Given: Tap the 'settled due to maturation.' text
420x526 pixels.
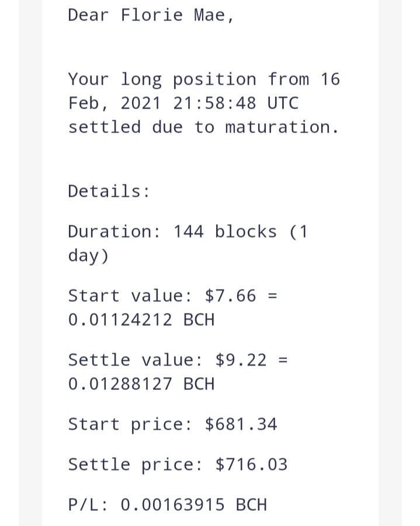Looking at the screenshot, I should (x=203, y=127).
